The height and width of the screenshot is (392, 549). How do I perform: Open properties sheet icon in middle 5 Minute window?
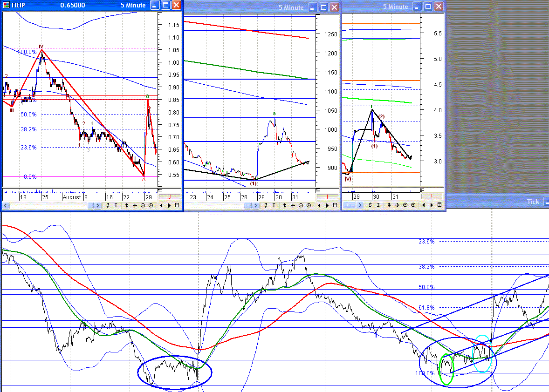click(335, 205)
